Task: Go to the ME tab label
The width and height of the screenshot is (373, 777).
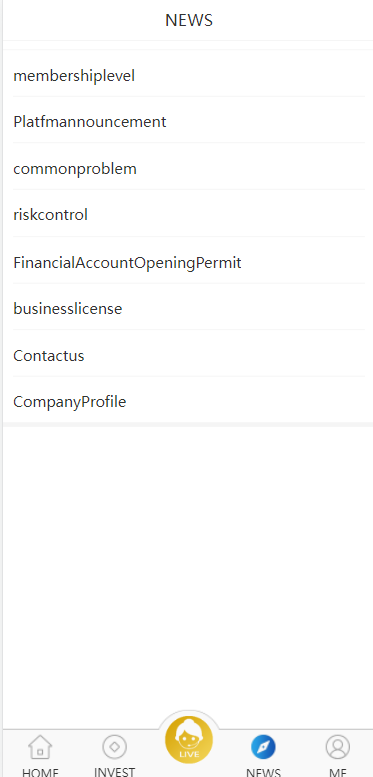Action: click(338, 772)
